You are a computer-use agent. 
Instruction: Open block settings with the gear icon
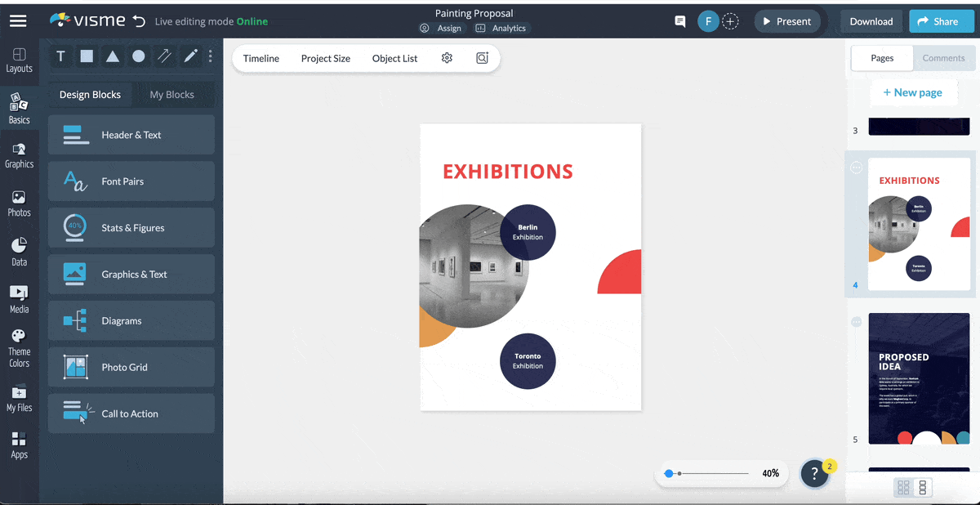click(445, 58)
